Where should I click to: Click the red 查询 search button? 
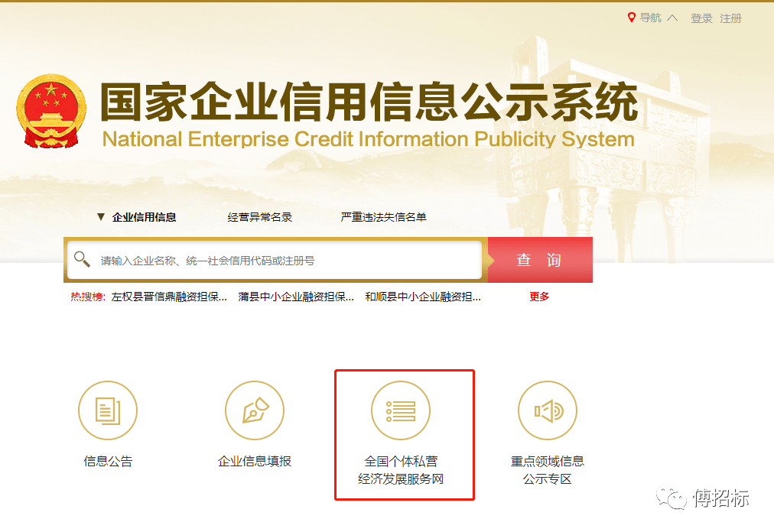coord(541,260)
